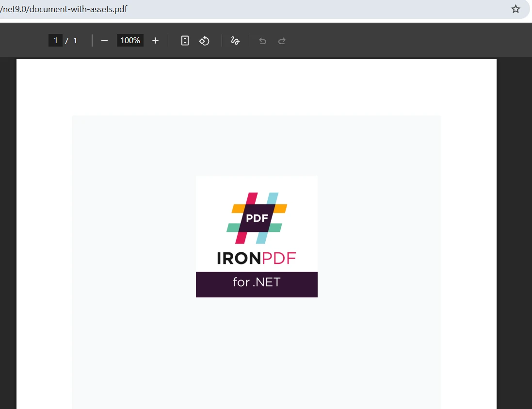Toggle annotate mode in the toolbar
532x409 pixels.
[235, 40]
